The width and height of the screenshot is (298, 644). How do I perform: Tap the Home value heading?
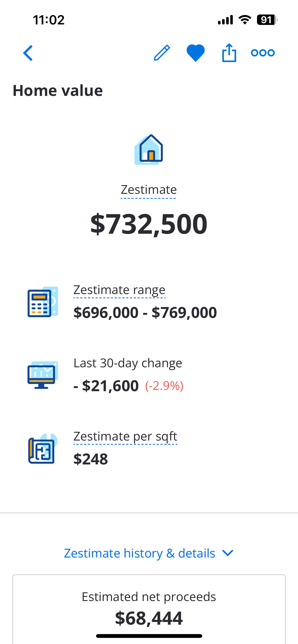(x=58, y=91)
